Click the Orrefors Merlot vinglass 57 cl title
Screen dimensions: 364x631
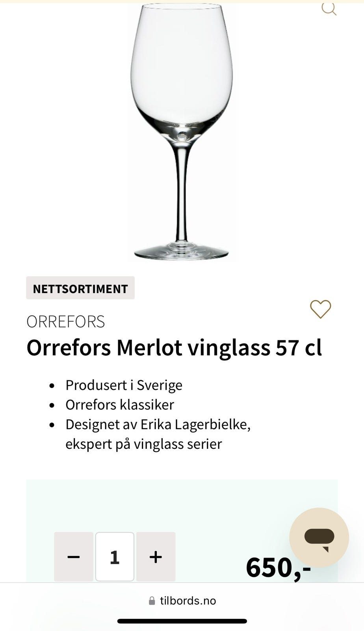coord(174,348)
